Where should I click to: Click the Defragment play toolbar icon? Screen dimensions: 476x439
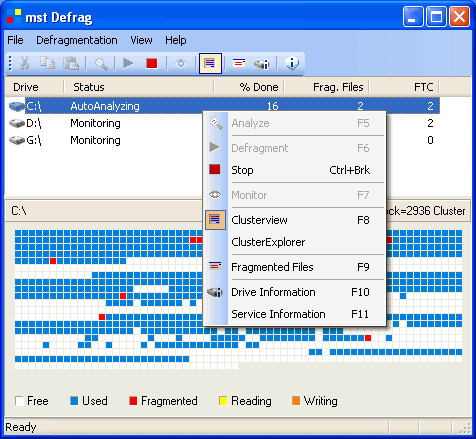click(x=128, y=63)
